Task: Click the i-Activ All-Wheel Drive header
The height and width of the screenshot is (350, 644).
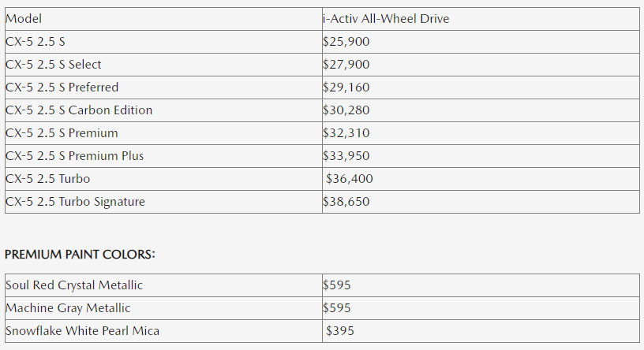Action: click(x=386, y=19)
